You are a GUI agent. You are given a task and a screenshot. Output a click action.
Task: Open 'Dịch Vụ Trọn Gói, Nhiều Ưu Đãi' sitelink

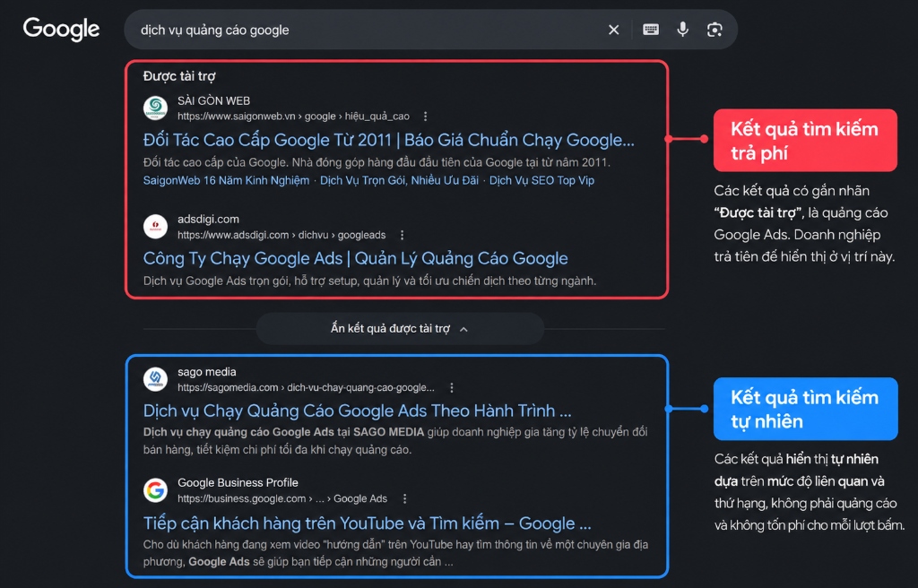399,180
